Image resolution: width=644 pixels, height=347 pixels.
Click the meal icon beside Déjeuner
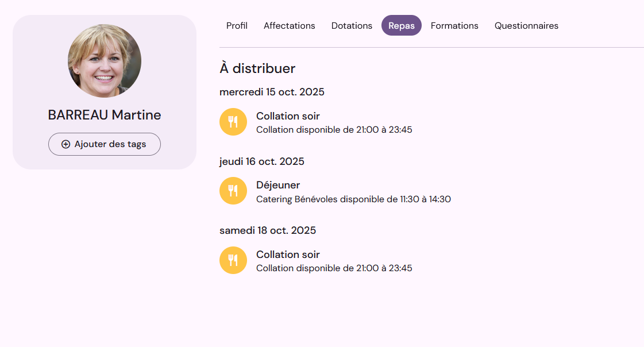[233, 191]
